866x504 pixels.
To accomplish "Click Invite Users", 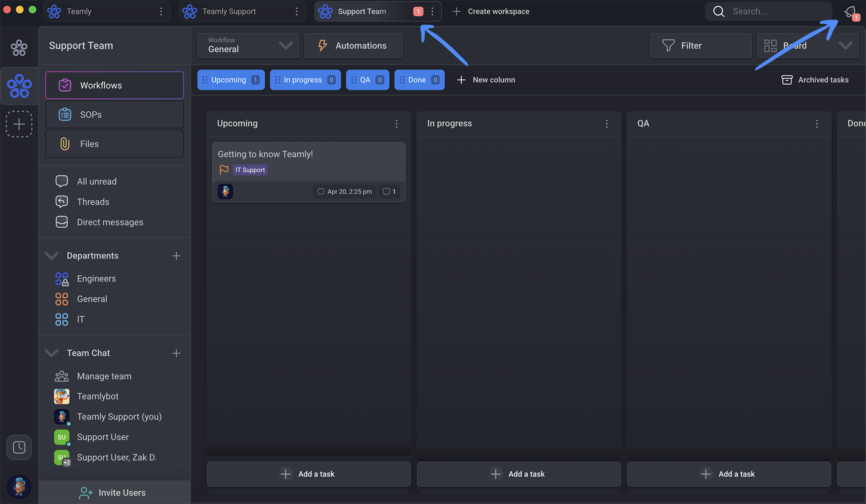I will [x=115, y=493].
